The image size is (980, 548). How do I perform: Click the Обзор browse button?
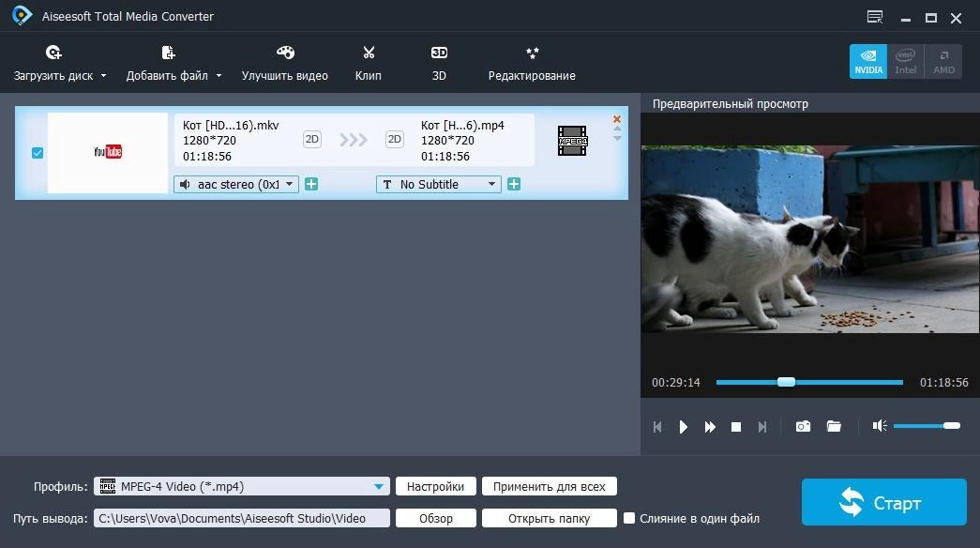pos(436,518)
